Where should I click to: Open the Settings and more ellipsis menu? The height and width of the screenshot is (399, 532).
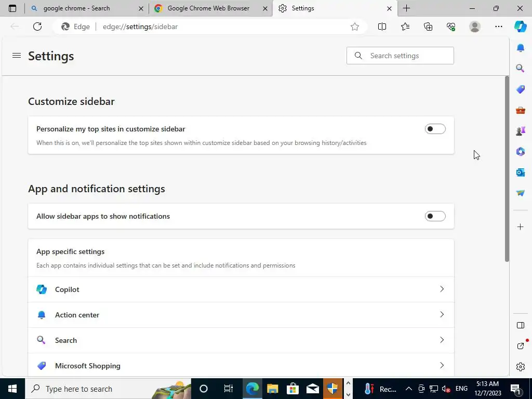coord(498,26)
